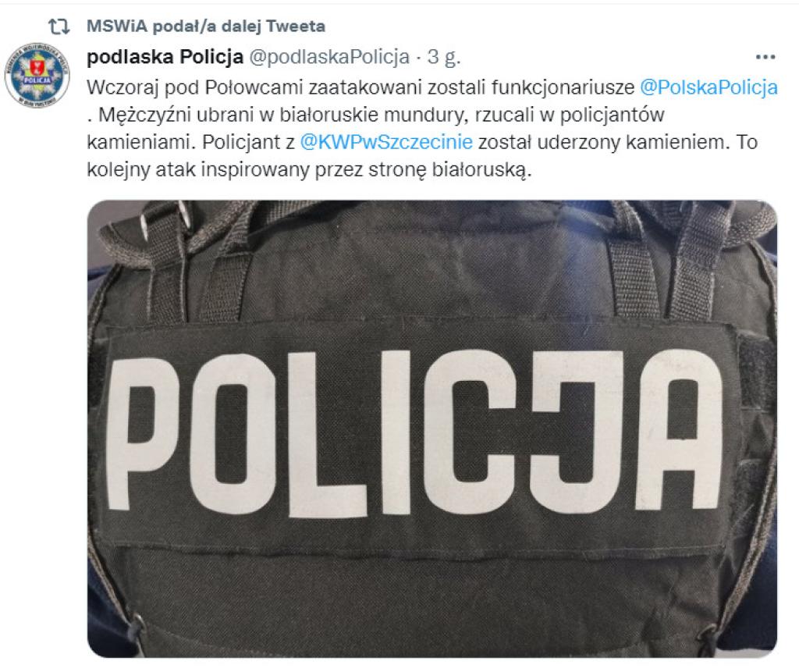Open the @podlaskaPolicja handle link
The image size is (799, 672).
click(x=329, y=57)
